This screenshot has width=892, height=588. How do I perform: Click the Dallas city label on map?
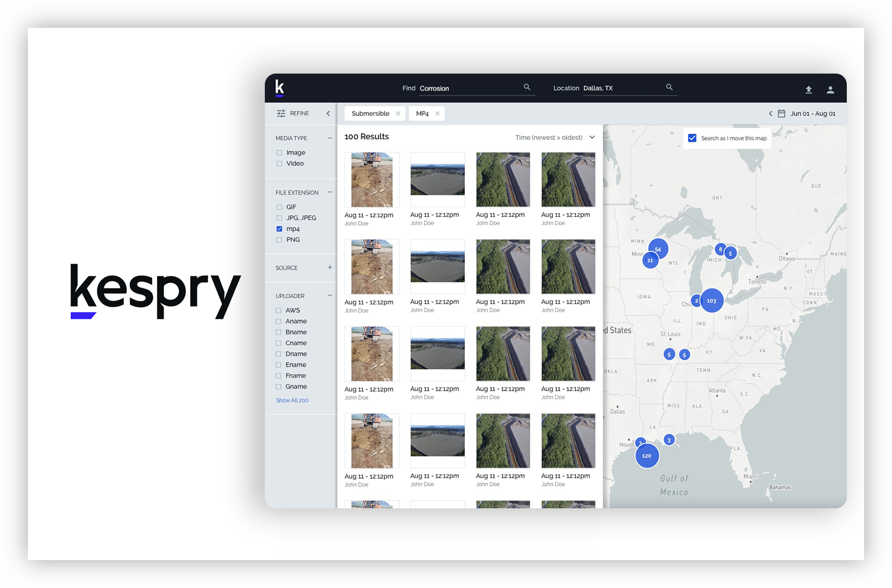coord(617,411)
